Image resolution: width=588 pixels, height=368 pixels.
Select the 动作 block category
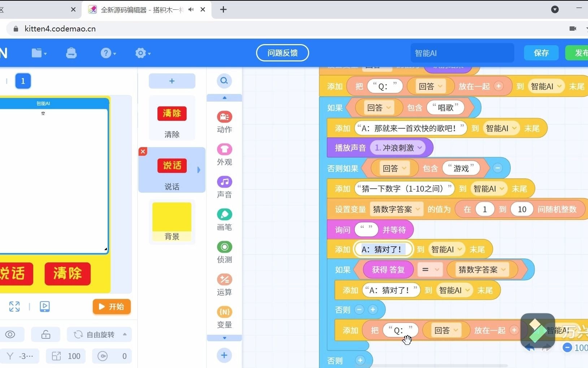[224, 122]
